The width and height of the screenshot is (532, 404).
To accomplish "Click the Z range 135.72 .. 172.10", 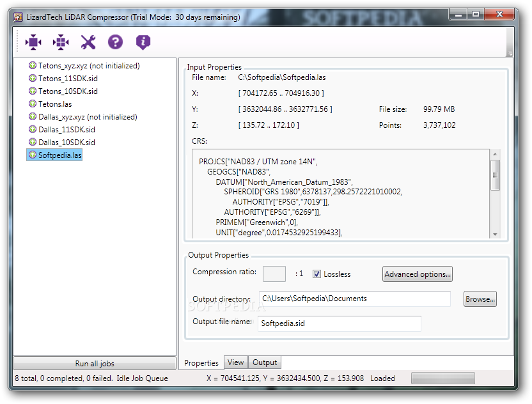I will click(269, 125).
